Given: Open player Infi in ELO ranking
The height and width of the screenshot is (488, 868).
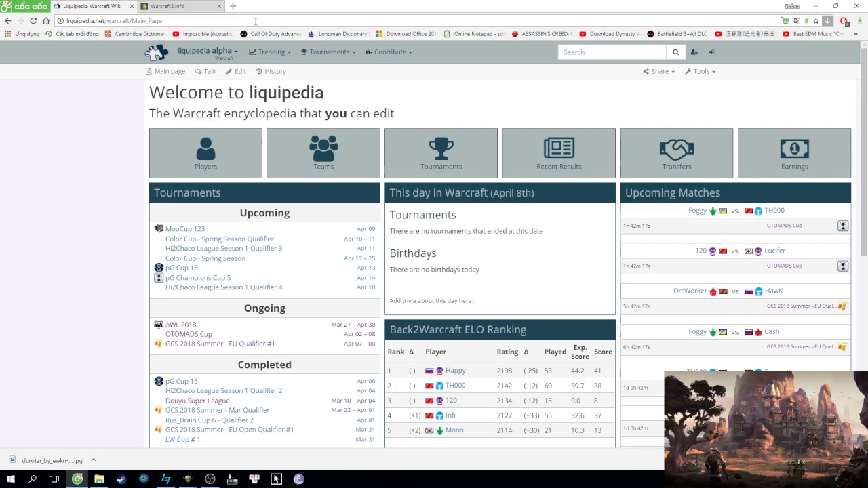Looking at the screenshot, I should coord(450,415).
